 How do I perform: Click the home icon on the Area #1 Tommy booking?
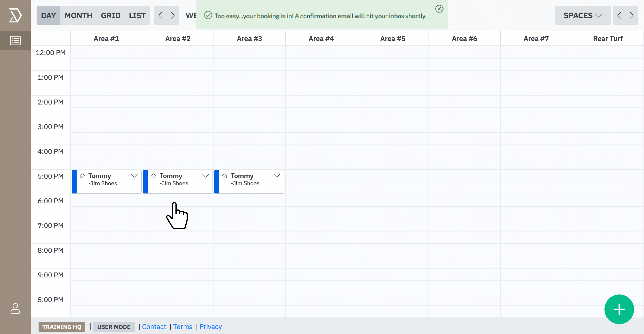[x=82, y=176]
